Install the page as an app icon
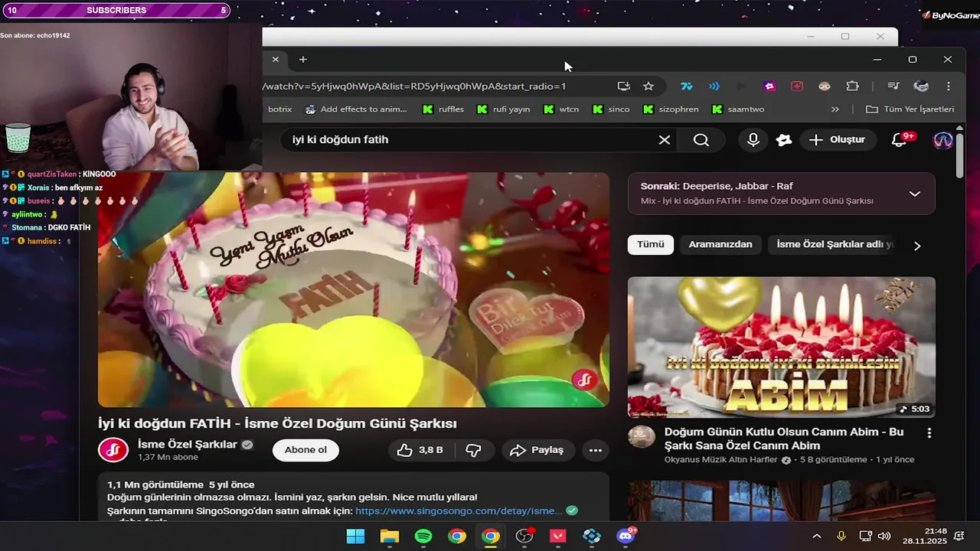Image resolution: width=980 pixels, height=551 pixels. [624, 86]
